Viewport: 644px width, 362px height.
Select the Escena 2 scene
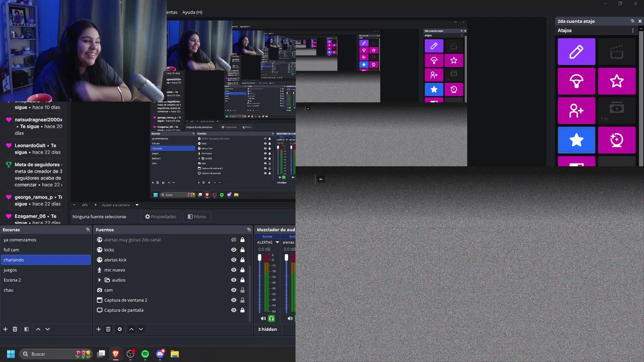46,280
